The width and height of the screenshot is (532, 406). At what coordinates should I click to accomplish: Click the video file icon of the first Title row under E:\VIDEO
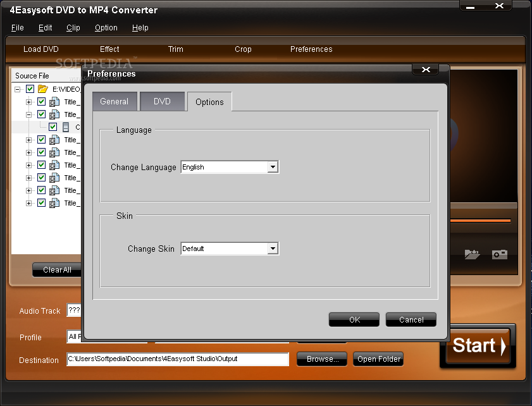click(x=54, y=102)
